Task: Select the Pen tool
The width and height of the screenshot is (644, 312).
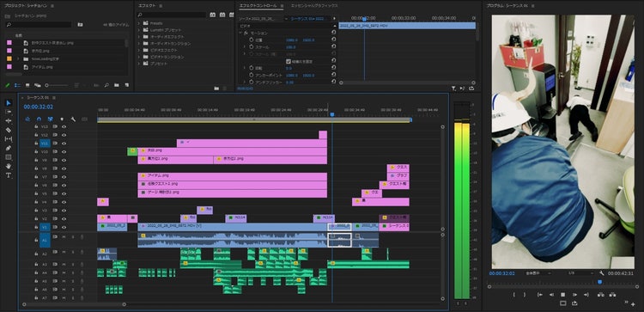Action: (x=9, y=148)
